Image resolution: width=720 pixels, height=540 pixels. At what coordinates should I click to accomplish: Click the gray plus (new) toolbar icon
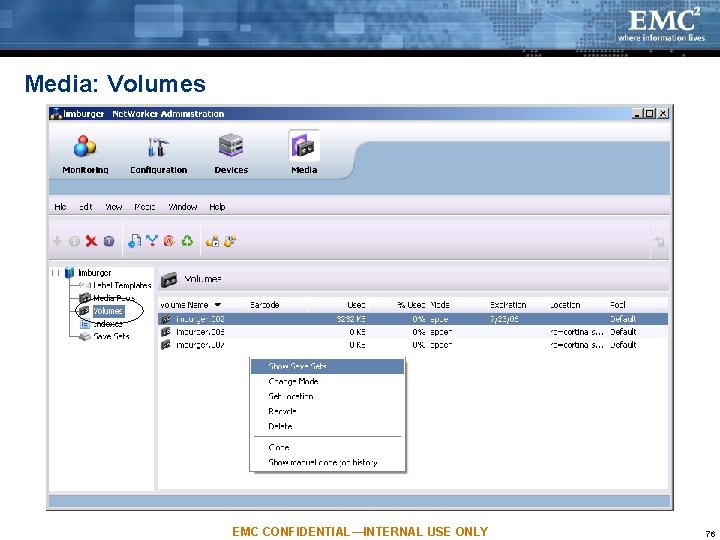point(57,241)
